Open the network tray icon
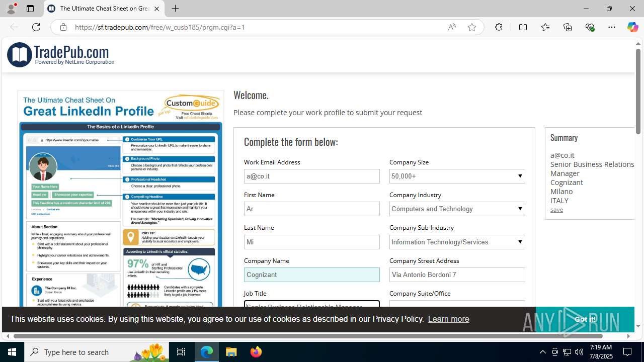Image resolution: width=644 pixels, height=362 pixels. click(x=567, y=352)
